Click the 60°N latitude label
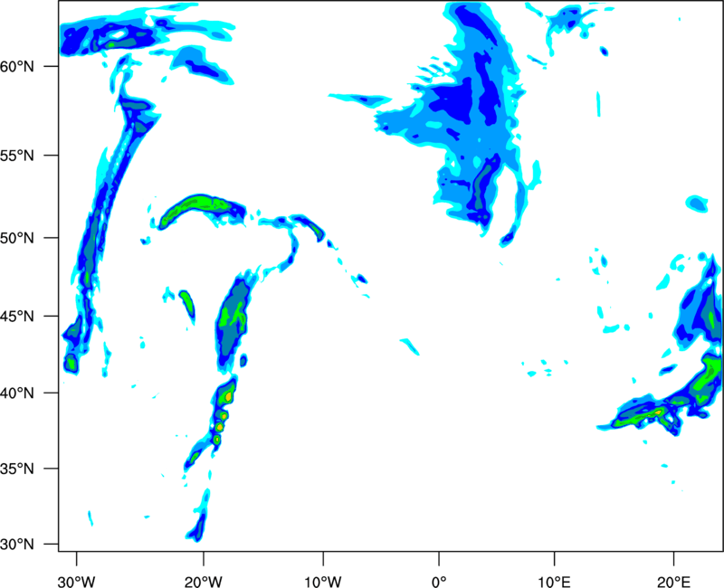 click(17, 66)
